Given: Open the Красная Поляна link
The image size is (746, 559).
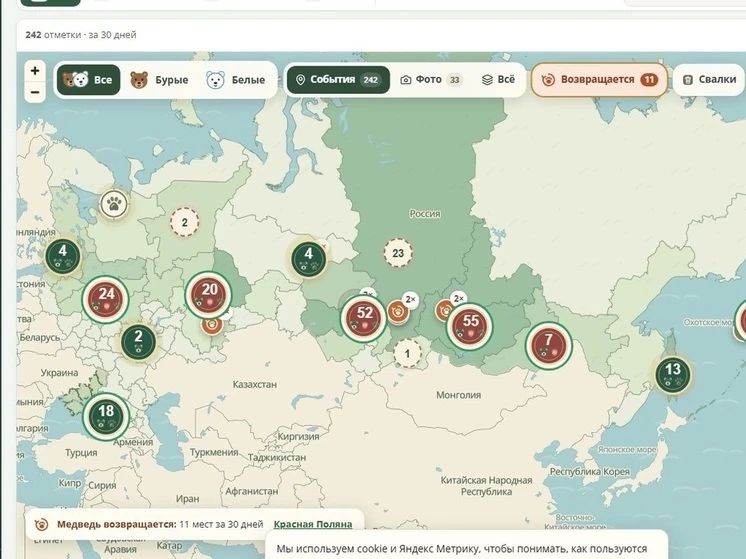Looking at the screenshot, I should click(313, 524).
